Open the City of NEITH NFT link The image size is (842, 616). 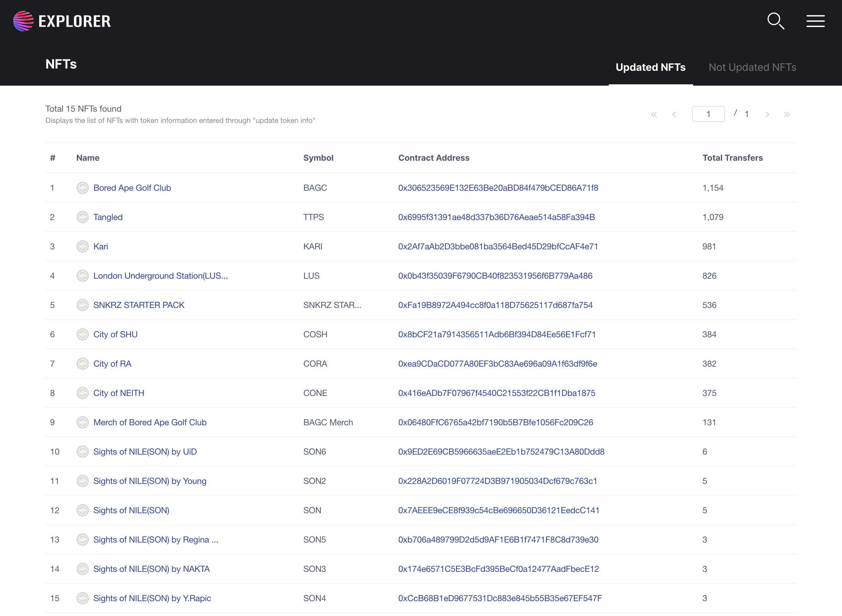click(x=119, y=393)
